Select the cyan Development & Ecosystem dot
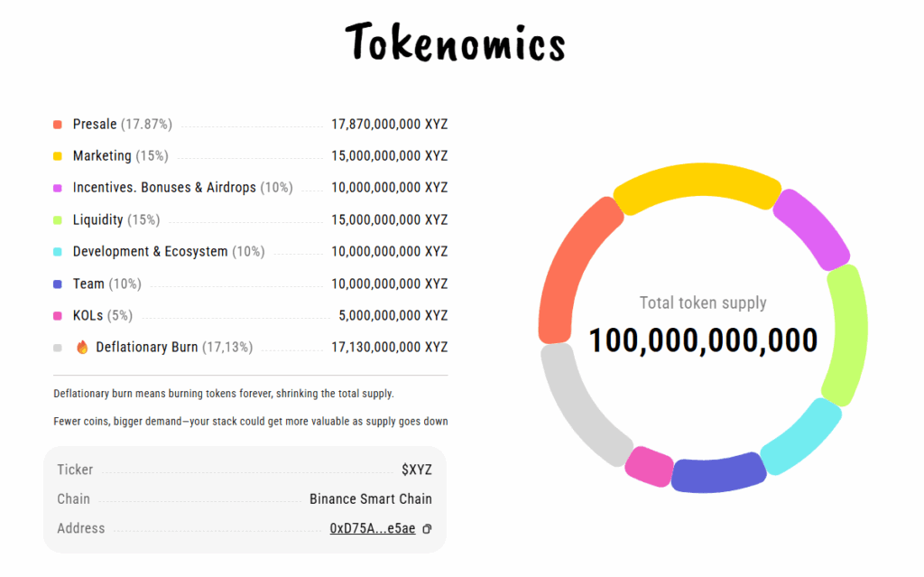The image size is (924, 577). tap(58, 252)
